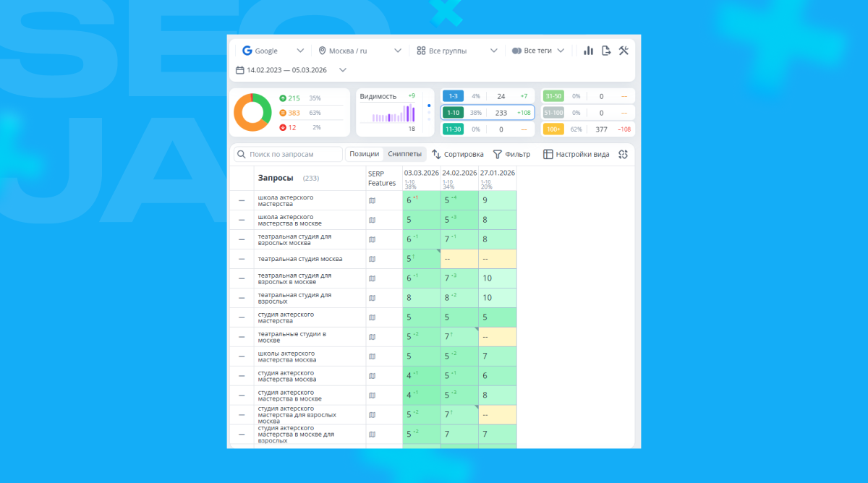This screenshot has width=868, height=483.
Task: Select the 100+ positions range filter
Action: pos(553,129)
